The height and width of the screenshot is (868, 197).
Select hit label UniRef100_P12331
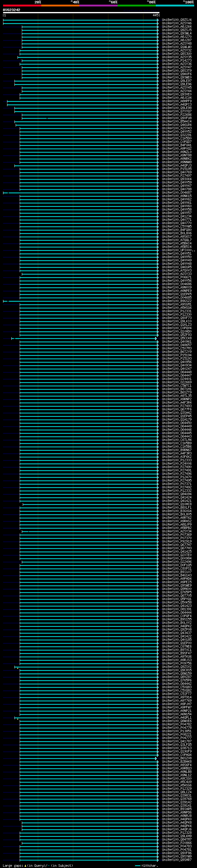(x=177, y=311)
